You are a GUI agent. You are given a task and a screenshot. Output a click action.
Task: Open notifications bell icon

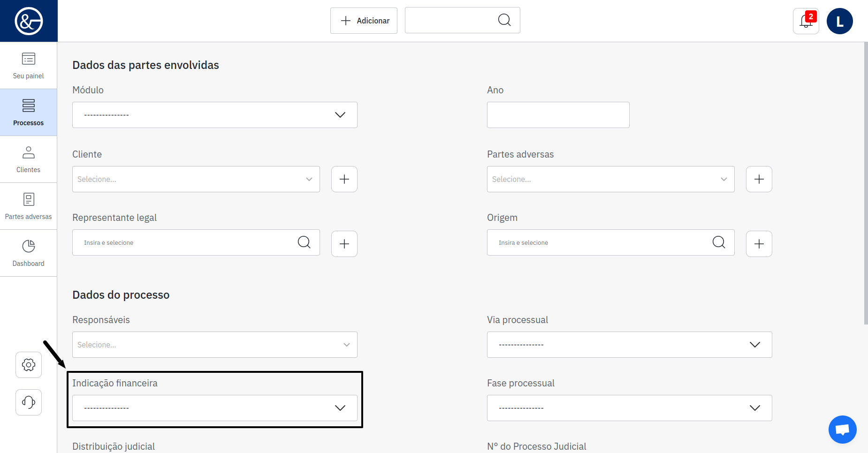pos(806,21)
